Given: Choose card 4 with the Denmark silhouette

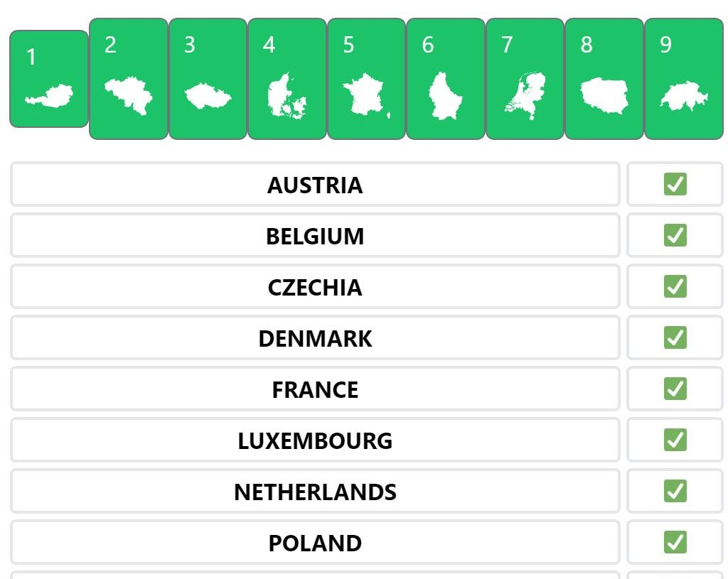Looking at the screenshot, I should point(287,79).
